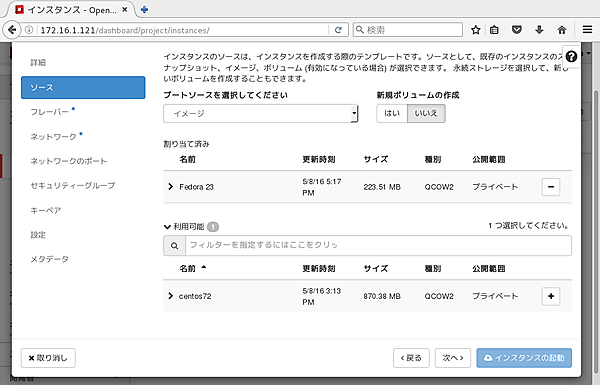The image size is (600, 385).
Task: Bookmark this page with the star icon
Action: [x=476, y=30]
